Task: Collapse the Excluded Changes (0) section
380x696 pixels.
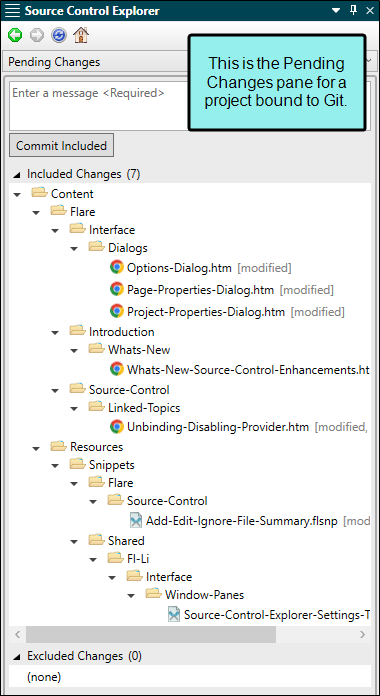Action: point(16,656)
